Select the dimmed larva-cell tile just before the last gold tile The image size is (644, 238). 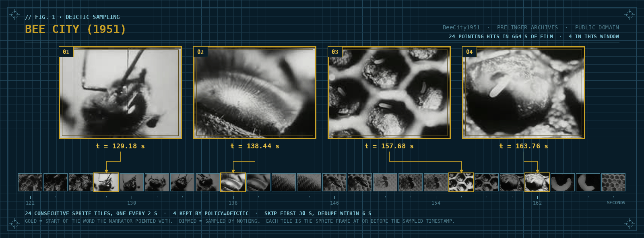coord(512,182)
